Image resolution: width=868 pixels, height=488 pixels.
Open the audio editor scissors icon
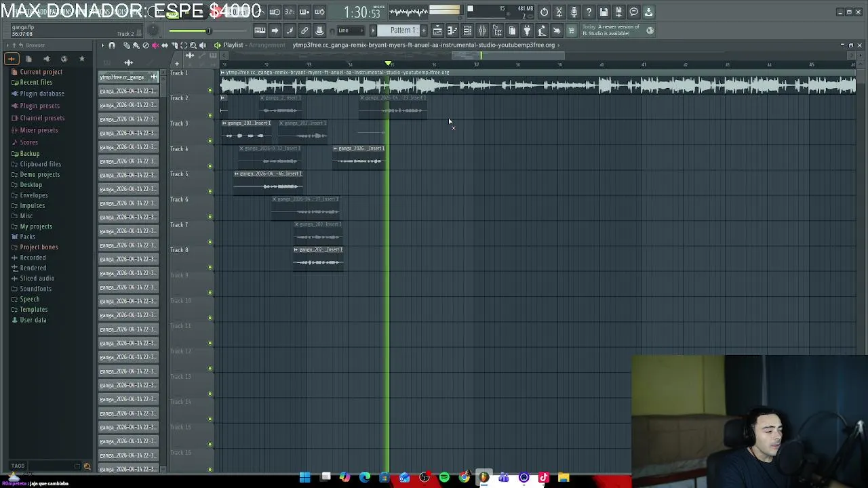click(x=559, y=12)
